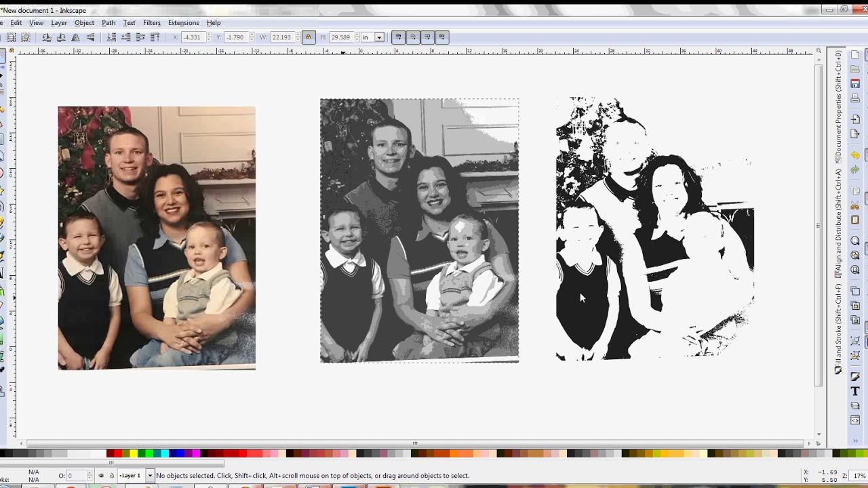Rotate selection 90° clockwise
This screenshot has height=488, width=868.
click(61, 37)
